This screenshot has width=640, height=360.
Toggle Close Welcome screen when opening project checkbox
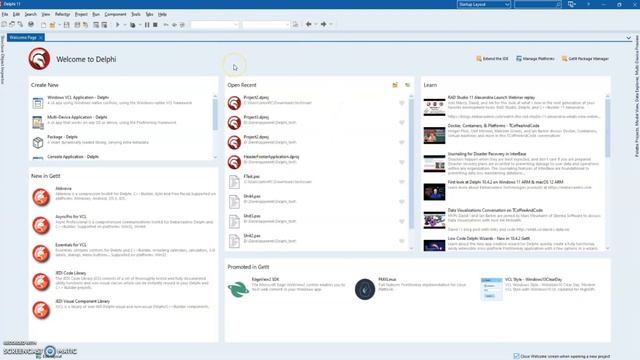click(x=516, y=356)
